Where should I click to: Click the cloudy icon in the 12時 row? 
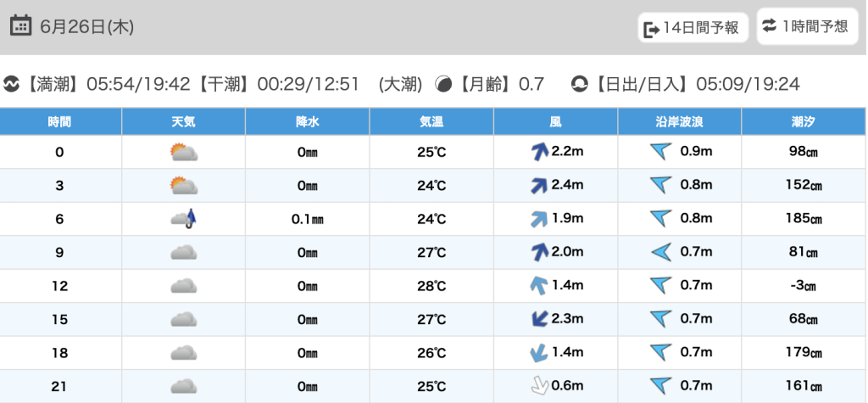(184, 286)
